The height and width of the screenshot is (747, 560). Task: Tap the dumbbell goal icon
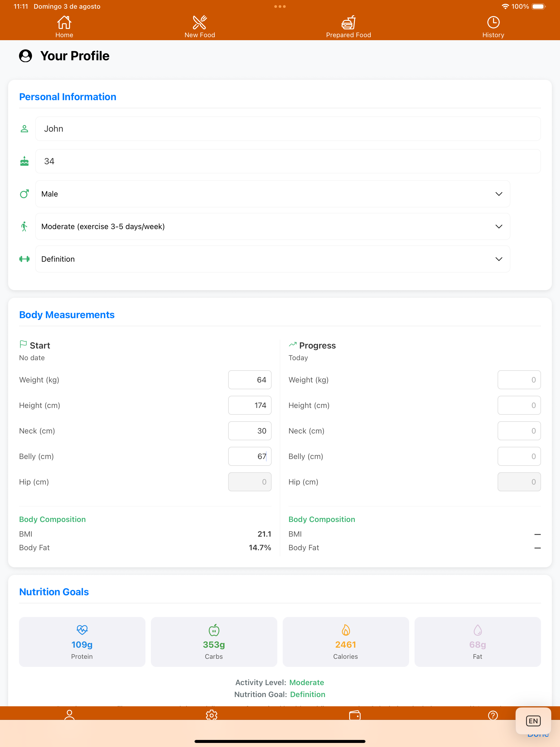(24, 259)
